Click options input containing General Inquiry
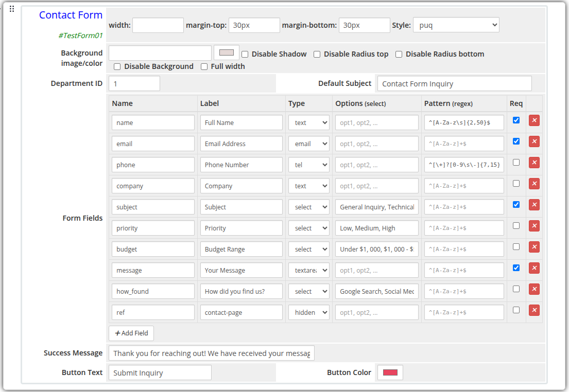This screenshot has height=392, width=569. coord(377,207)
